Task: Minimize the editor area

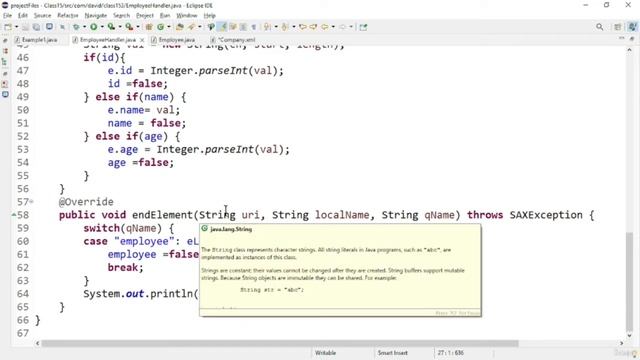Action: (x=621, y=38)
